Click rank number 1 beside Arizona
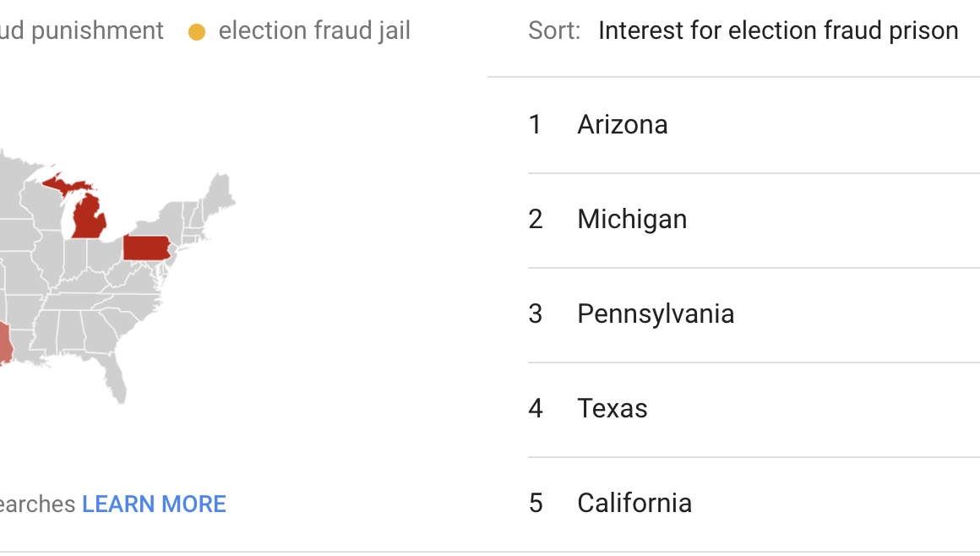This screenshot has height=556, width=980. (535, 125)
